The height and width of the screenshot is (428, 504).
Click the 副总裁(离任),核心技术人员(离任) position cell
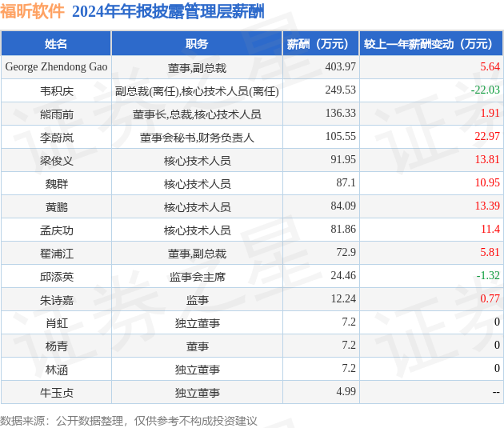[x=197, y=91]
